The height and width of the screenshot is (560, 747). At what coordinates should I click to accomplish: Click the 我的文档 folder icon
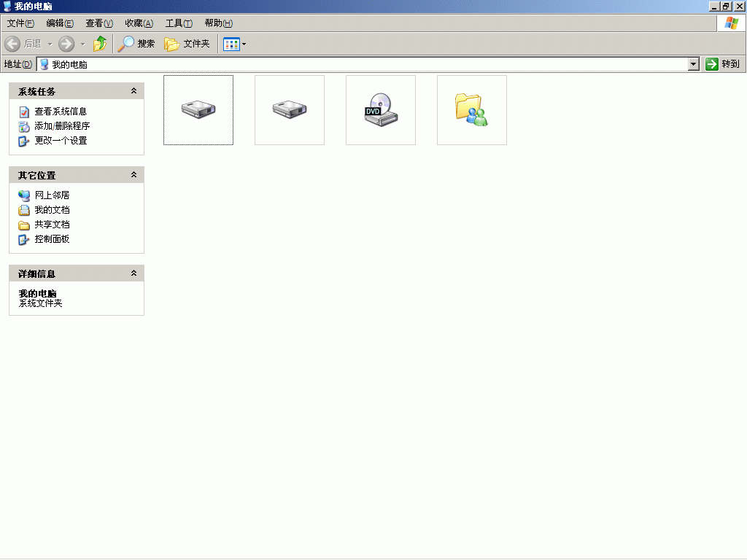pyautogui.click(x=24, y=210)
